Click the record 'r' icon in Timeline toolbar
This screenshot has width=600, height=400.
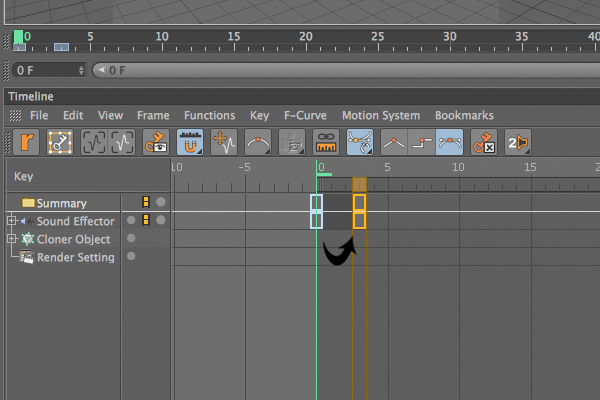[x=26, y=142]
